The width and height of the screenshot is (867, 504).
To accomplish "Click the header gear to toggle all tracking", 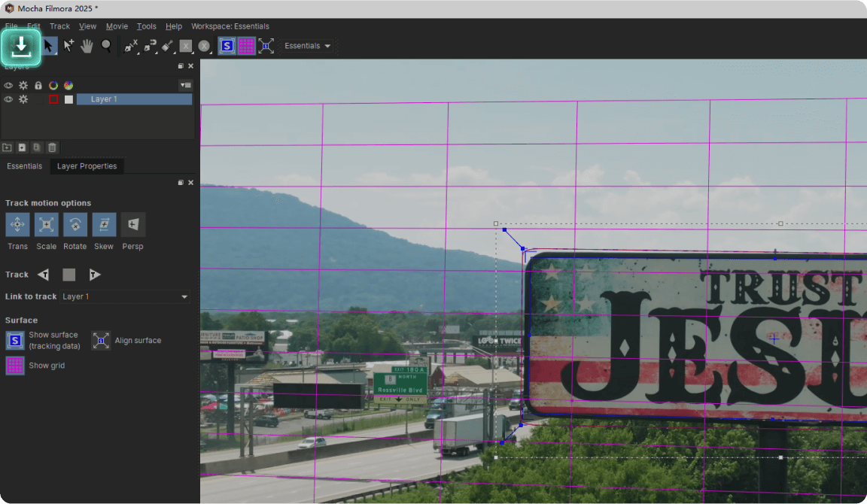I will [23, 85].
